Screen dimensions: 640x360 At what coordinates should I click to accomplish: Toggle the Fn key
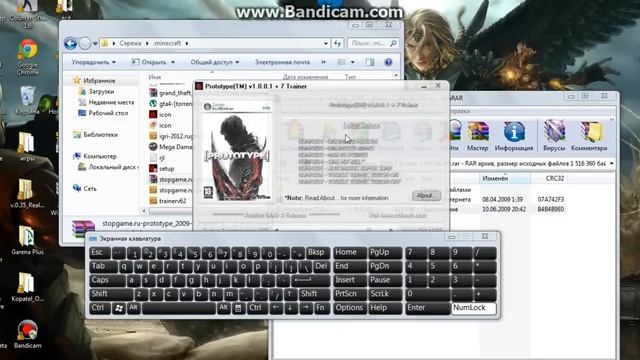pos(321,308)
